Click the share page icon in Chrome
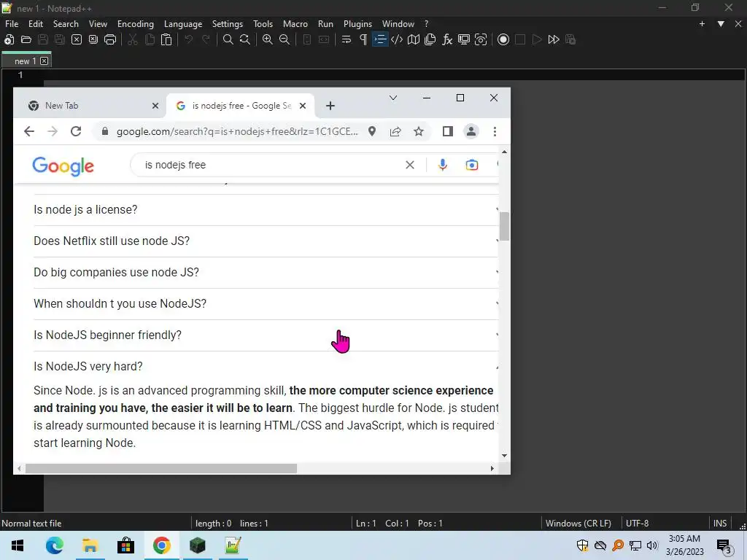The height and width of the screenshot is (560, 747). [x=395, y=131]
